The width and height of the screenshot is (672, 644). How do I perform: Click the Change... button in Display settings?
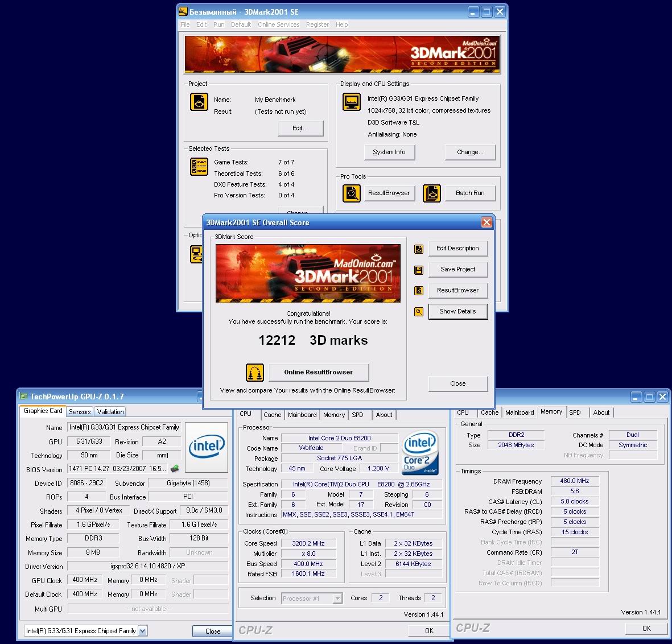(470, 152)
